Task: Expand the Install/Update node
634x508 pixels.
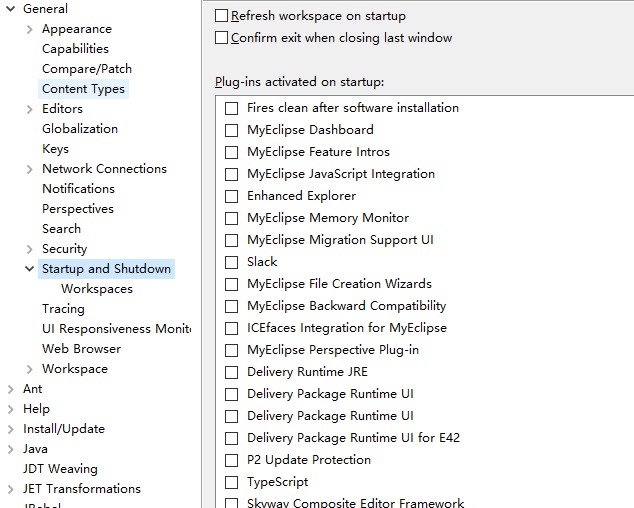Action: pyautogui.click(x=11, y=429)
